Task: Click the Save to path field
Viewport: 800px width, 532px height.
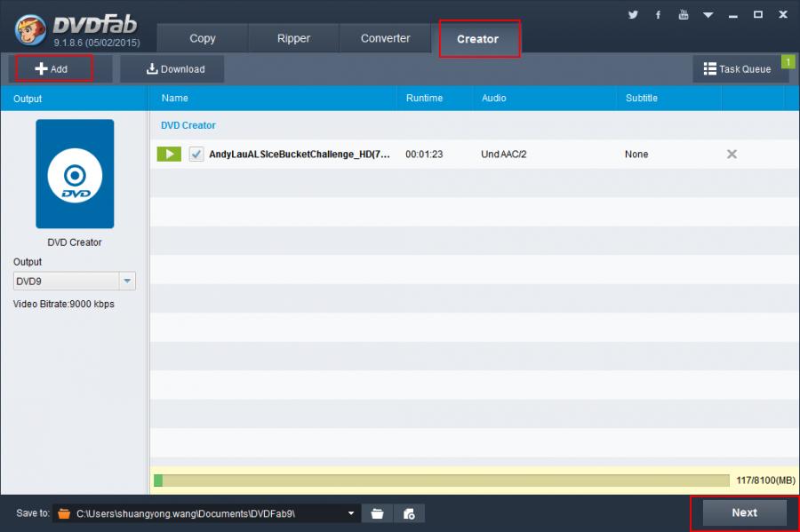Action: tap(206, 513)
